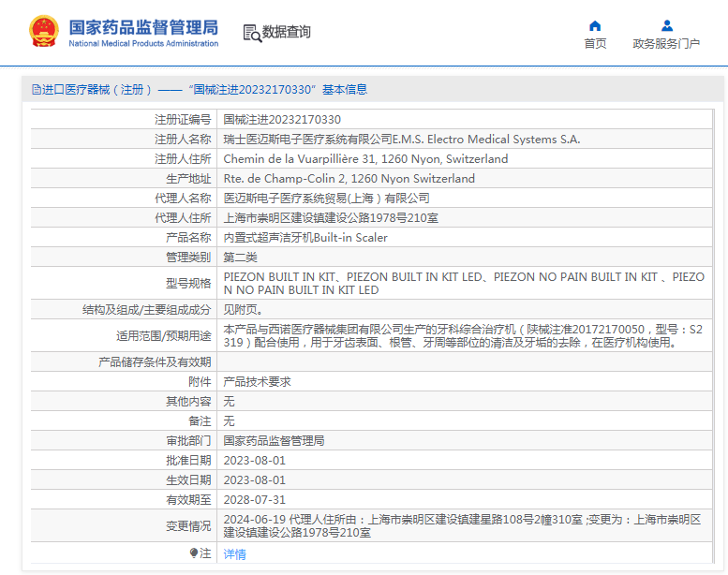Select Rte. de Champ-Colin production address
Screen dimensions: 728x575
[349, 179]
